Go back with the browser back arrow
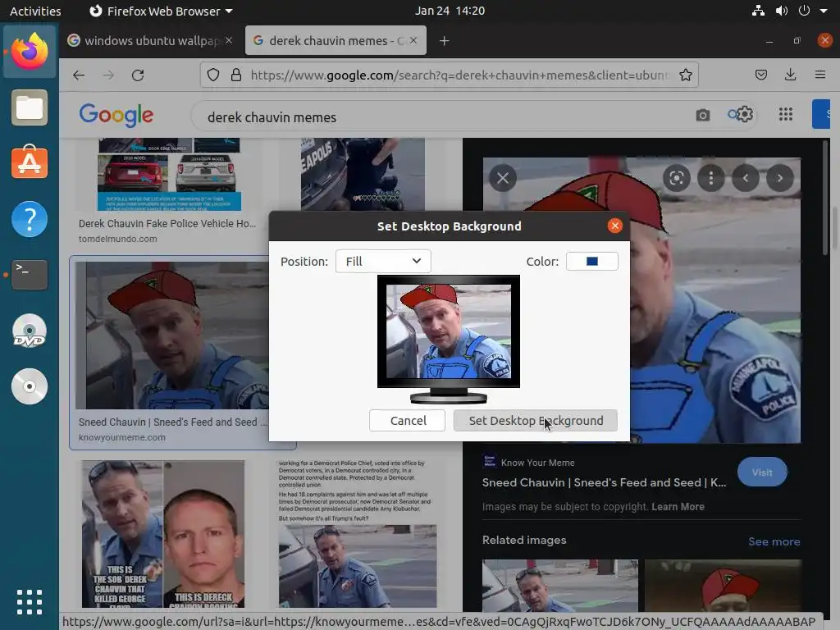 point(79,75)
